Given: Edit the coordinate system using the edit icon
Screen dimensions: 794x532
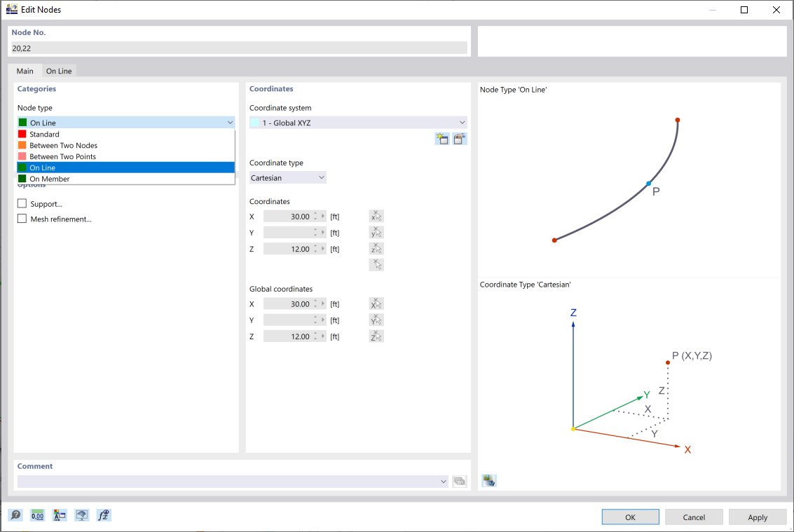Looking at the screenshot, I should pyautogui.click(x=460, y=138).
